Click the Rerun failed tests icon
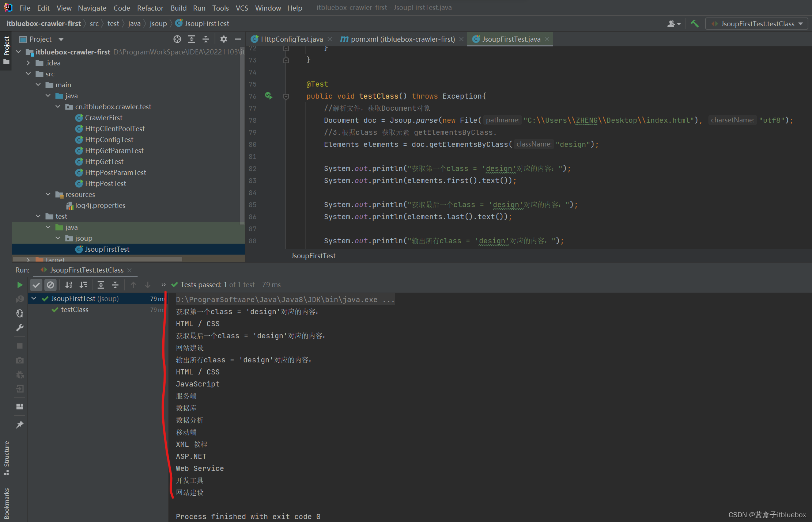 pos(20,299)
